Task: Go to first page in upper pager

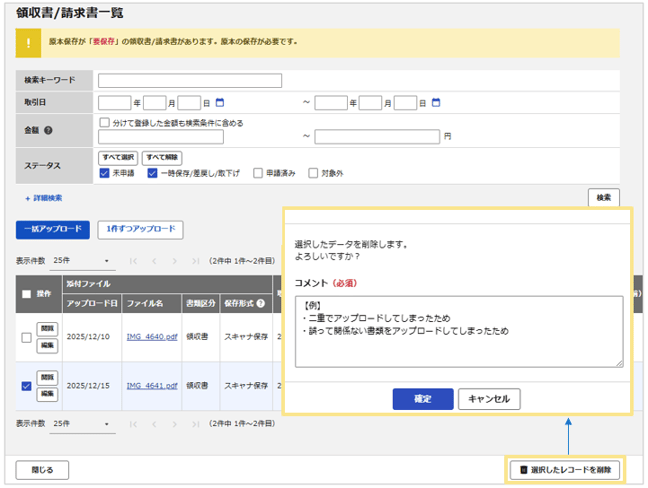Action: point(133,261)
